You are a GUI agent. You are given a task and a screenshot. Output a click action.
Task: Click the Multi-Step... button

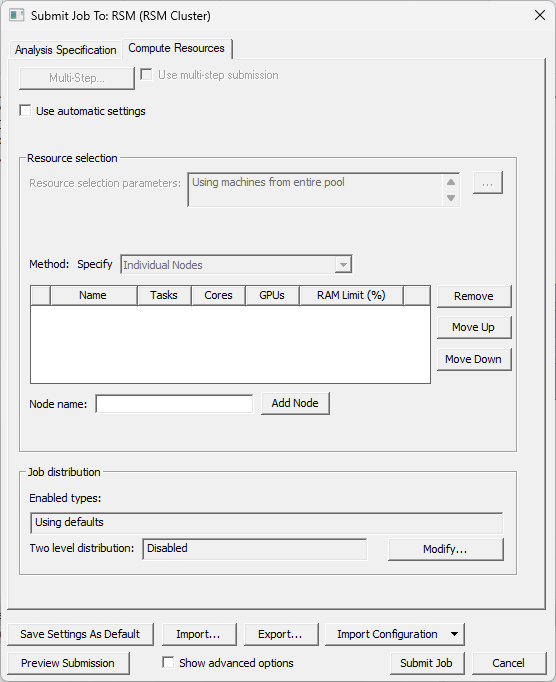click(x=77, y=78)
